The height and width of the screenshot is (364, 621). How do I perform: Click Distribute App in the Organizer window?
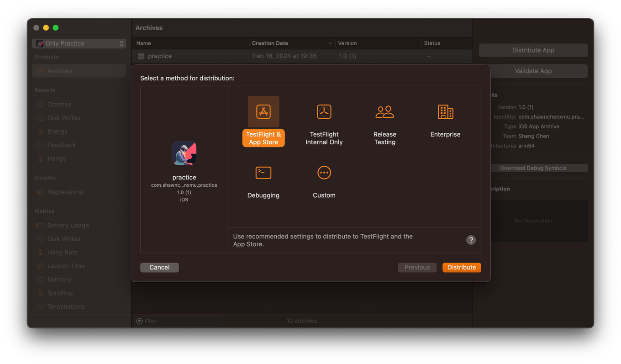click(x=533, y=50)
